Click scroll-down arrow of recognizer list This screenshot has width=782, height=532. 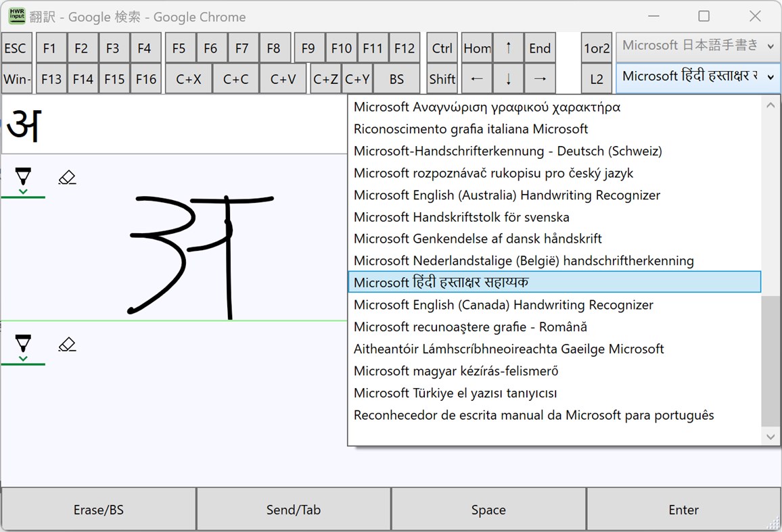point(770,437)
